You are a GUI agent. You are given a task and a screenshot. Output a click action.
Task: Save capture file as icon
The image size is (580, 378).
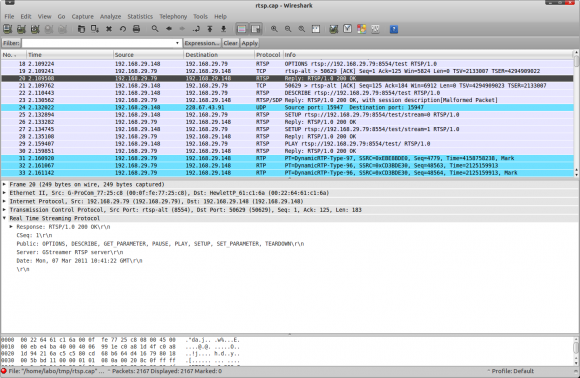click(95, 29)
